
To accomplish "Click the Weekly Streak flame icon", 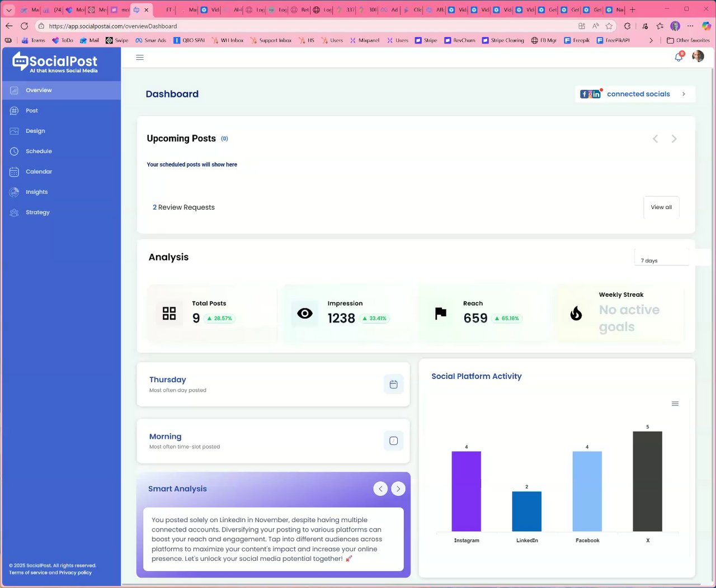I will pyautogui.click(x=576, y=314).
